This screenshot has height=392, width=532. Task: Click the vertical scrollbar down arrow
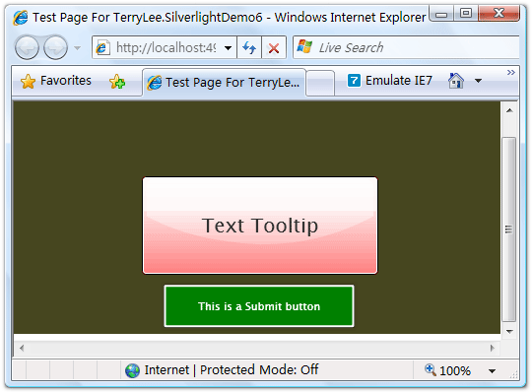point(509,331)
